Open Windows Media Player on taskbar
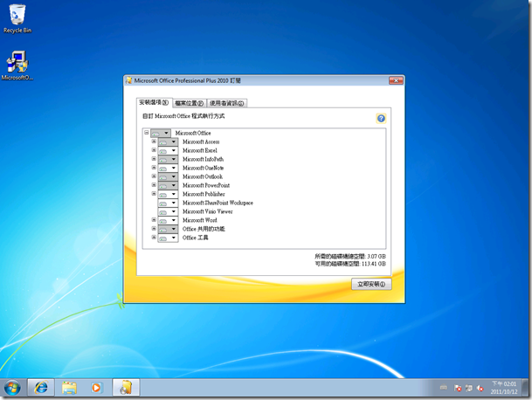This screenshot has width=532, height=400. pyautogui.click(x=96, y=388)
